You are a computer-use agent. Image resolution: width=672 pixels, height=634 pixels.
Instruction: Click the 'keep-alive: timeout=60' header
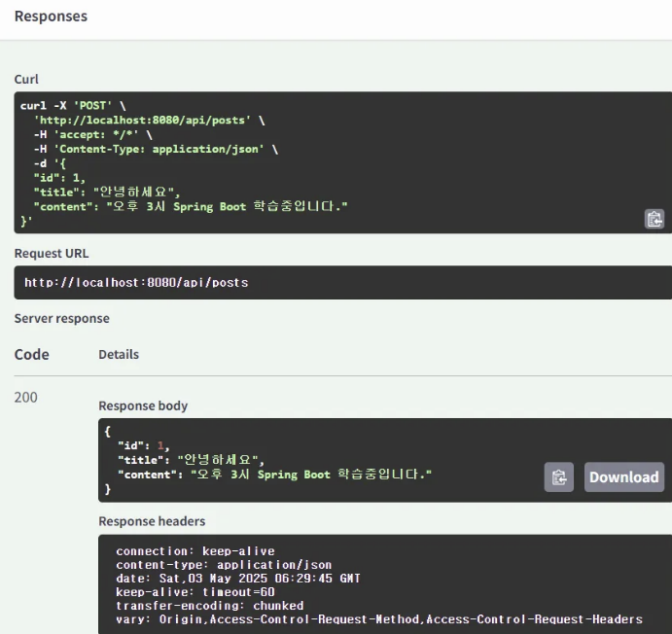195,592
